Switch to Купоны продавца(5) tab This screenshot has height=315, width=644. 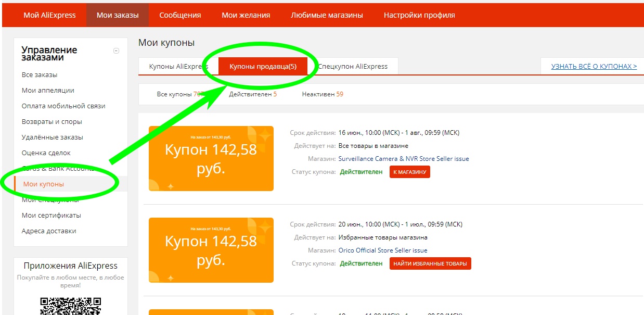pyautogui.click(x=263, y=66)
